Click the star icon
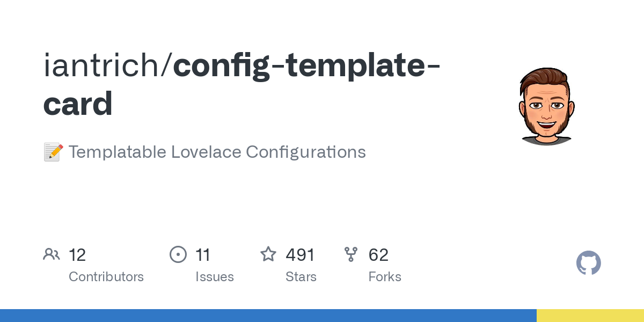The height and width of the screenshot is (322, 644). pyautogui.click(x=268, y=254)
